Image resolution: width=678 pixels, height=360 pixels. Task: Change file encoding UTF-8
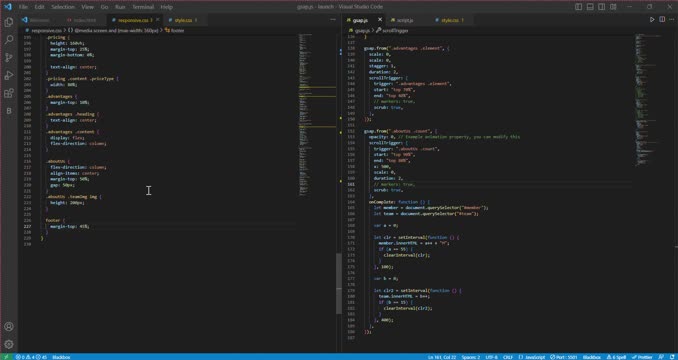(492, 357)
